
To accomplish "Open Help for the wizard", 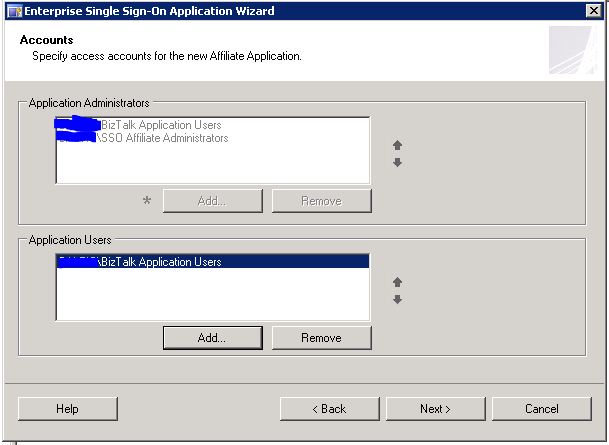I will 68,409.
